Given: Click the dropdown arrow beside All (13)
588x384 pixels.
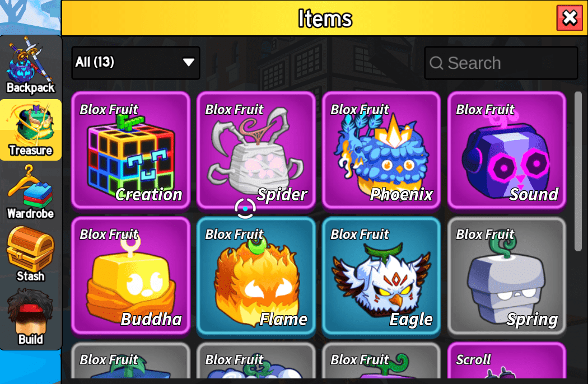Looking at the screenshot, I should [x=189, y=62].
